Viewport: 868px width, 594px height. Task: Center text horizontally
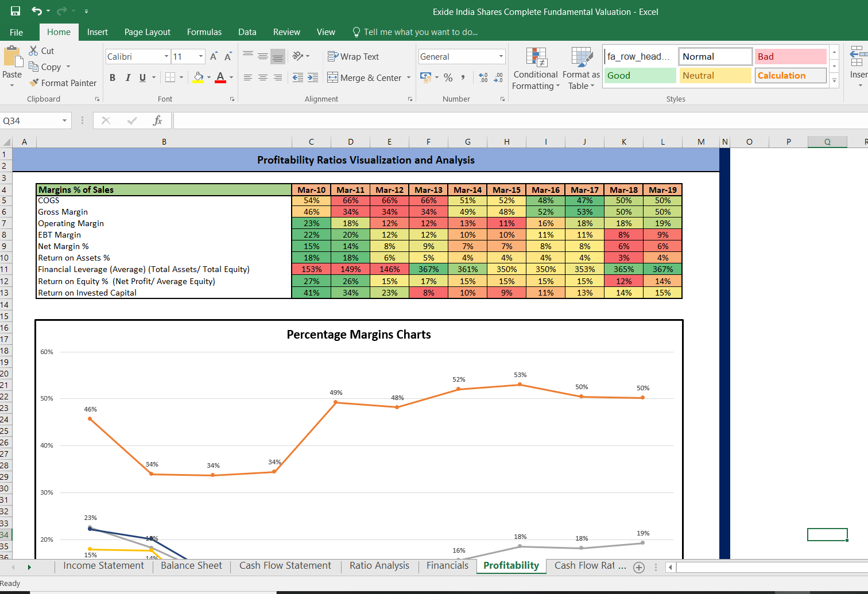tap(262, 77)
